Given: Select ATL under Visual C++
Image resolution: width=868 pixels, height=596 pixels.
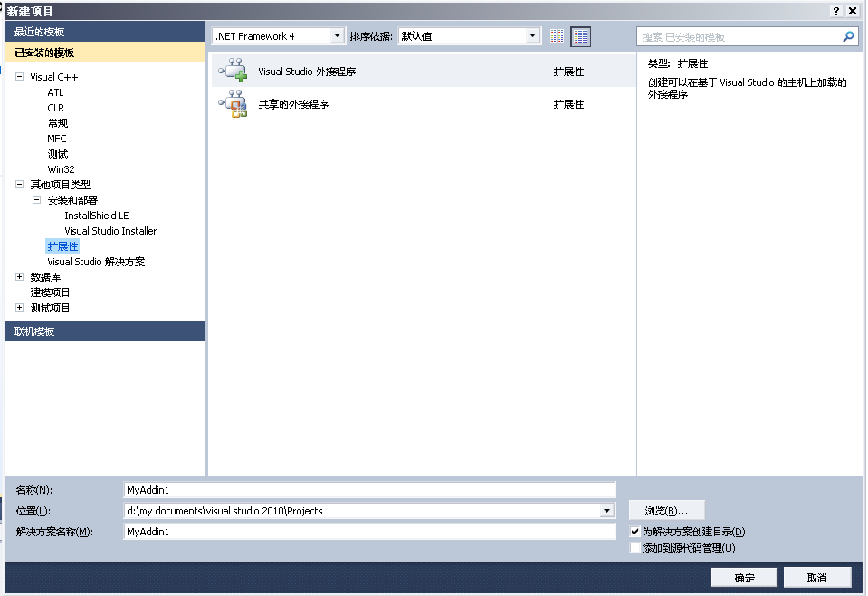Looking at the screenshot, I should pos(55,92).
